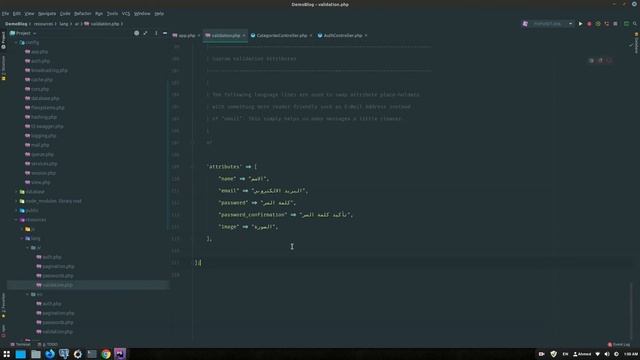The height and width of the screenshot is (360, 640).
Task: Open PhpStorm icon in the taskbar
Action: 120,354
